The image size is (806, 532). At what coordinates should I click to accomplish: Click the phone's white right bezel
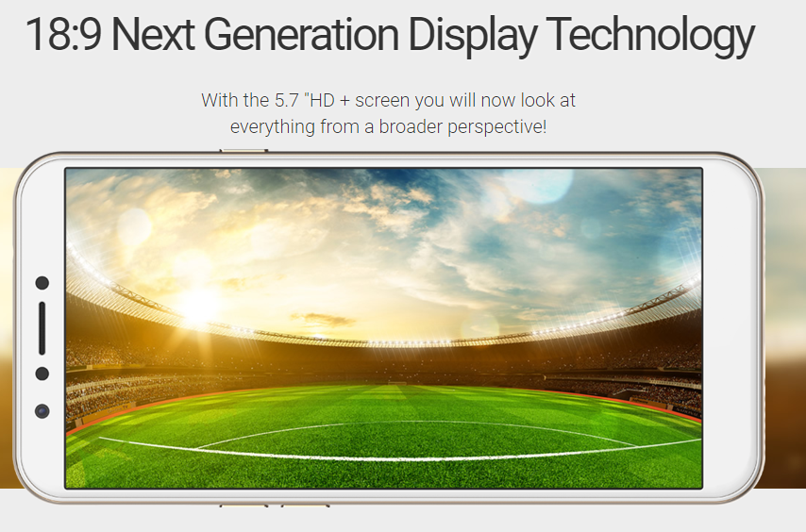click(x=730, y=328)
